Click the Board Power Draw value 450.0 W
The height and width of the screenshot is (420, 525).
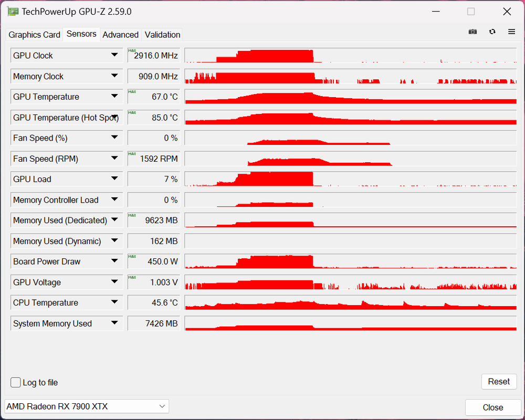(154, 261)
